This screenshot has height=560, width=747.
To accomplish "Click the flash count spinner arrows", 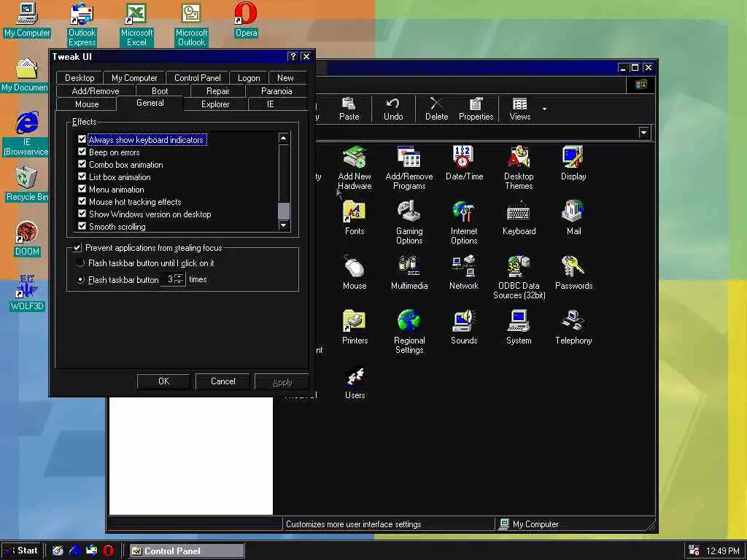I will tap(179, 279).
